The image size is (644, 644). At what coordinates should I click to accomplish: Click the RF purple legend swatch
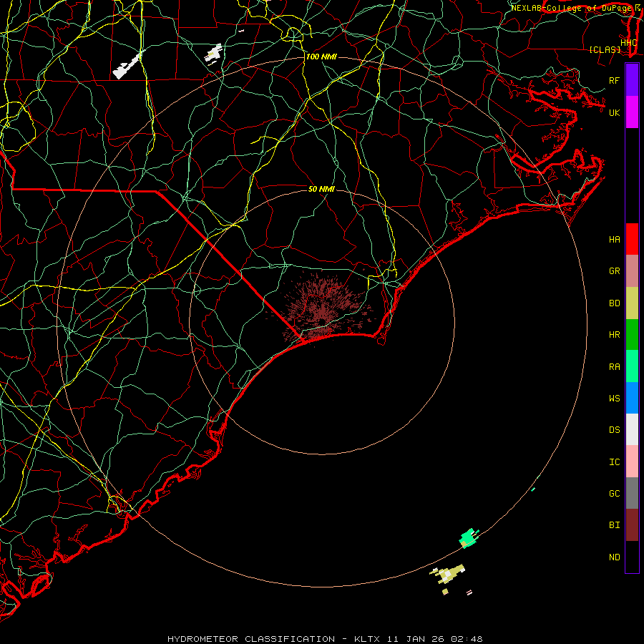point(632,80)
